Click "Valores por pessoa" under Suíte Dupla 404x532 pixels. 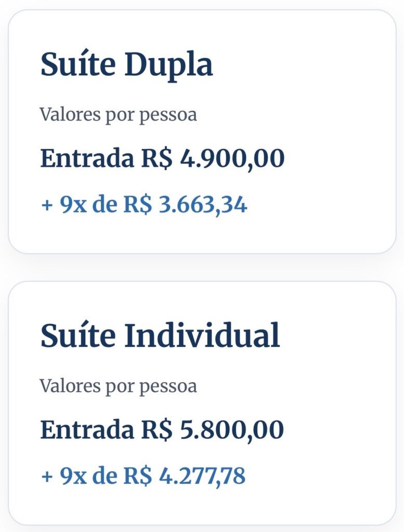point(118,114)
